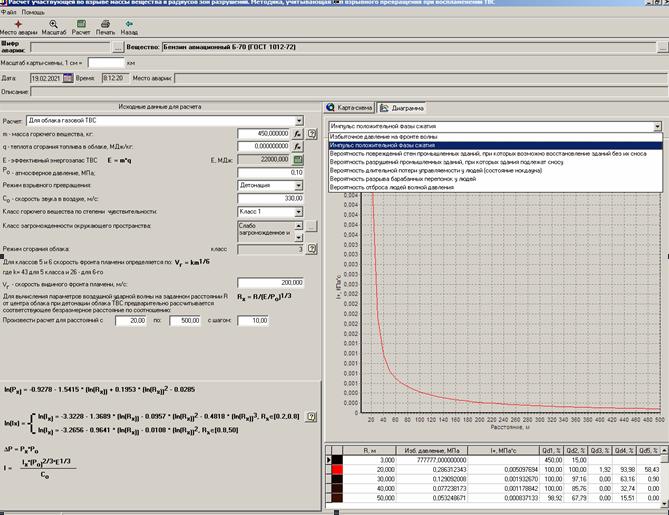The width and height of the screenshot is (669, 515).
Task: Click the ellipsis button beside класс загроможденности
Action: [x=311, y=228]
